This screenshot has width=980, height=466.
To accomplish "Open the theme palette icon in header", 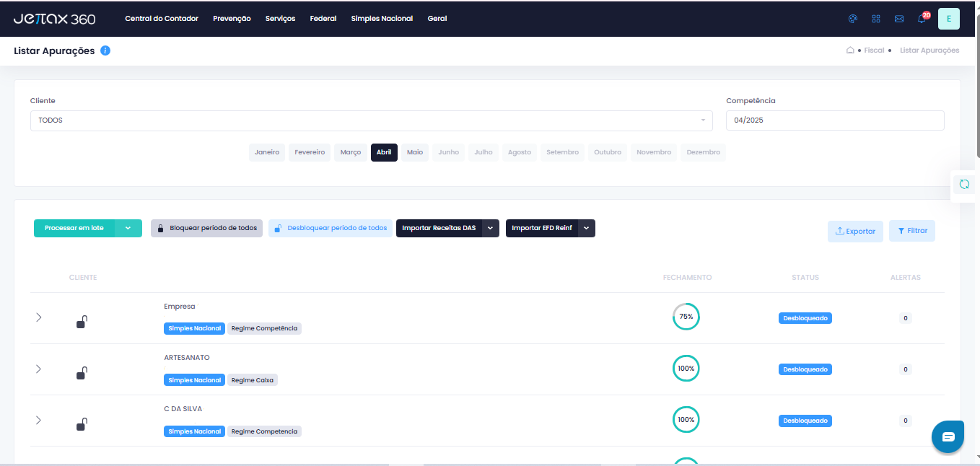I will (853, 19).
